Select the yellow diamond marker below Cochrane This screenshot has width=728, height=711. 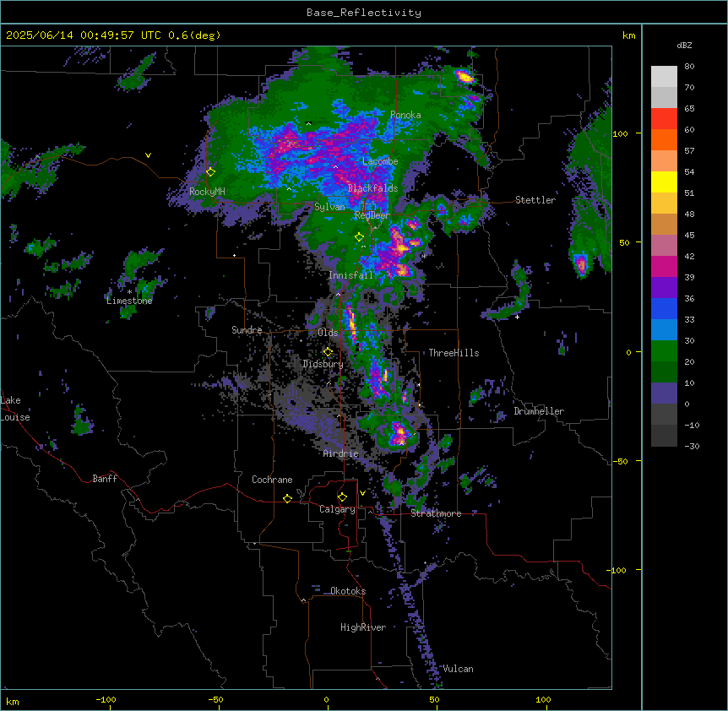(287, 498)
